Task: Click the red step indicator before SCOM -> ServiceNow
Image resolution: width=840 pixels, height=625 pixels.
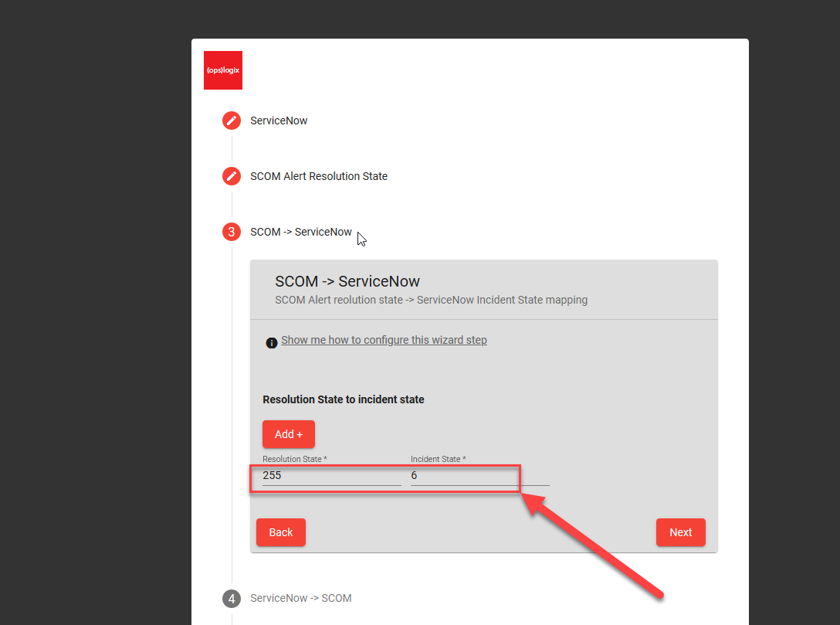Action: point(231,232)
